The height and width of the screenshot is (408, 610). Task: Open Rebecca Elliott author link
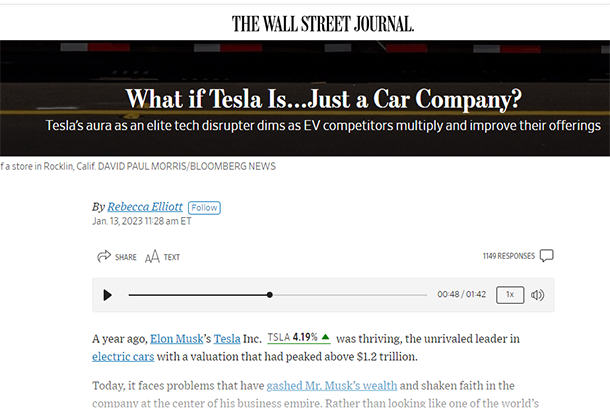pos(145,207)
